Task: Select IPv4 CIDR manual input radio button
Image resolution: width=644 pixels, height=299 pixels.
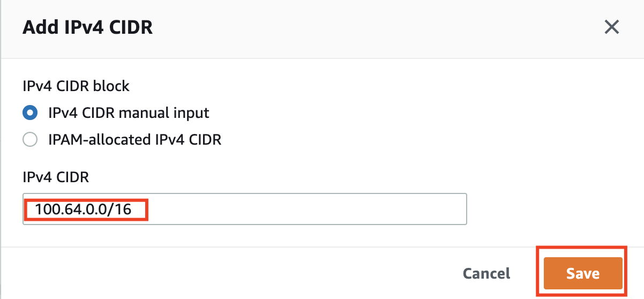Action: click(30, 113)
